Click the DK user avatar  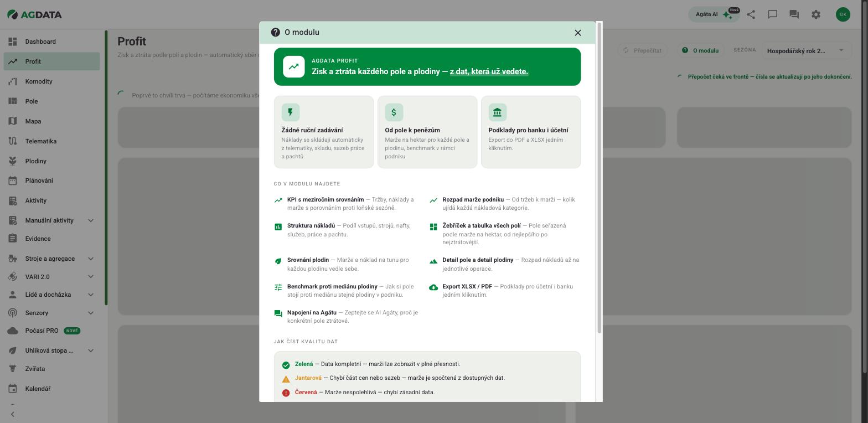(843, 14)
